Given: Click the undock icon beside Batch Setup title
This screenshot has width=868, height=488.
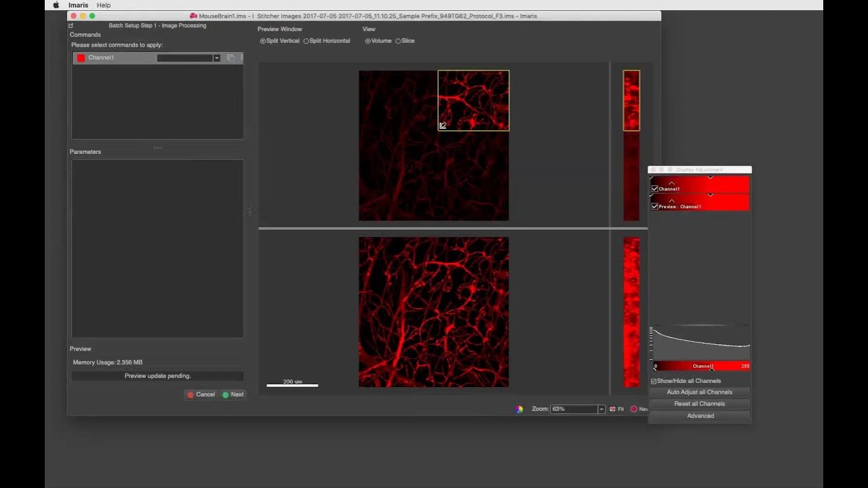Looking at the screenshot, I should (71, 26).
